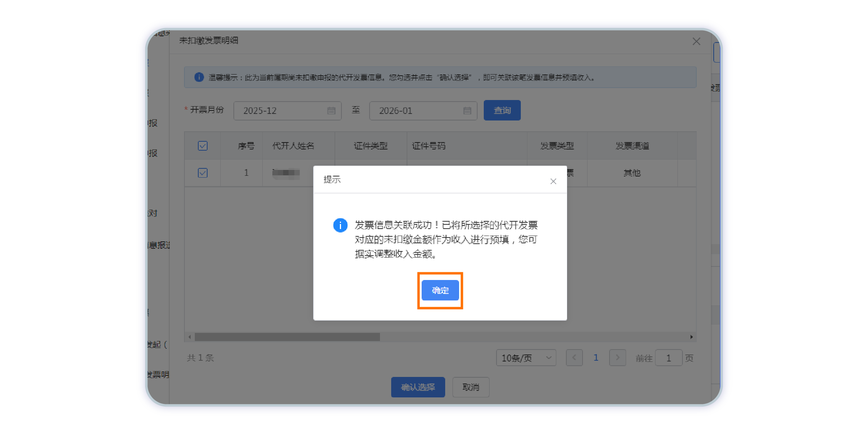Click the 发票渠道 column header
This screenshot has height=431, width=868.
tap(632, 146)
